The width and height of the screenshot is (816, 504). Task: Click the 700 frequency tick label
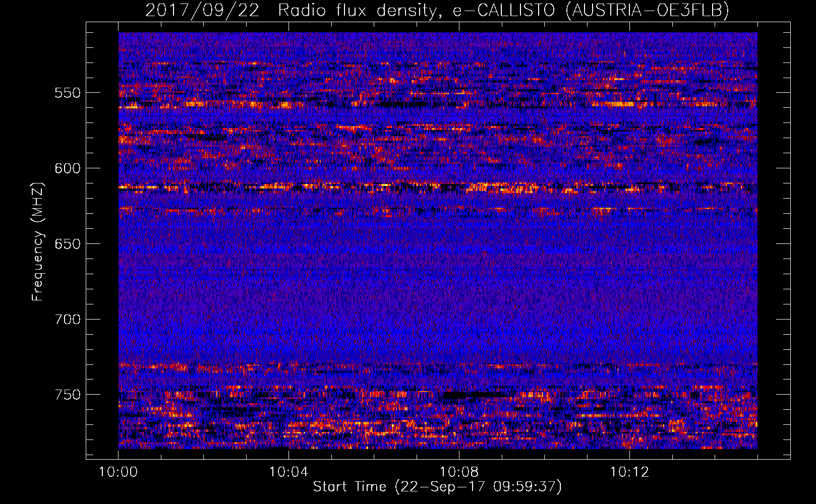[x=68, y=320]
